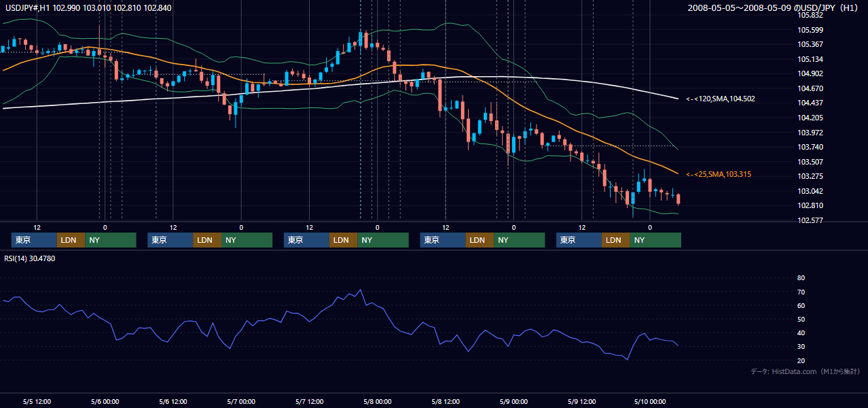Select the 5/6 12:00 time axis label
868x408 pixels.
pyautogui.click(x=173, y=401)
